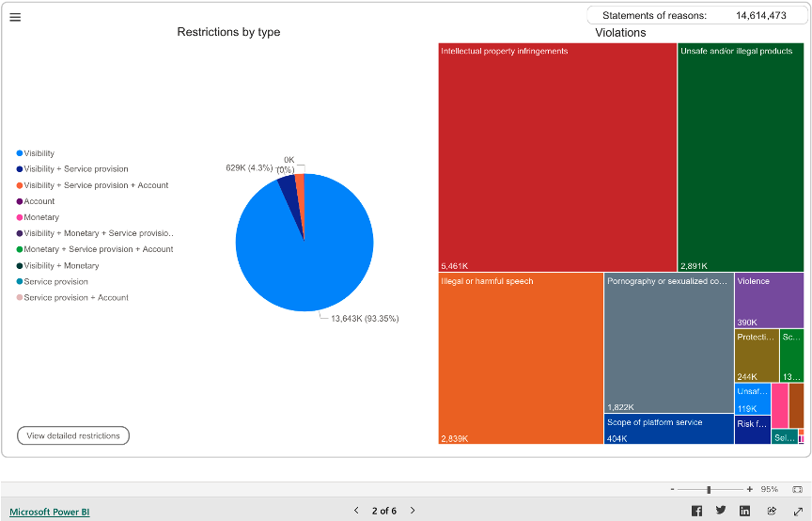Click View detailed restrictions button

pos(73,435)
